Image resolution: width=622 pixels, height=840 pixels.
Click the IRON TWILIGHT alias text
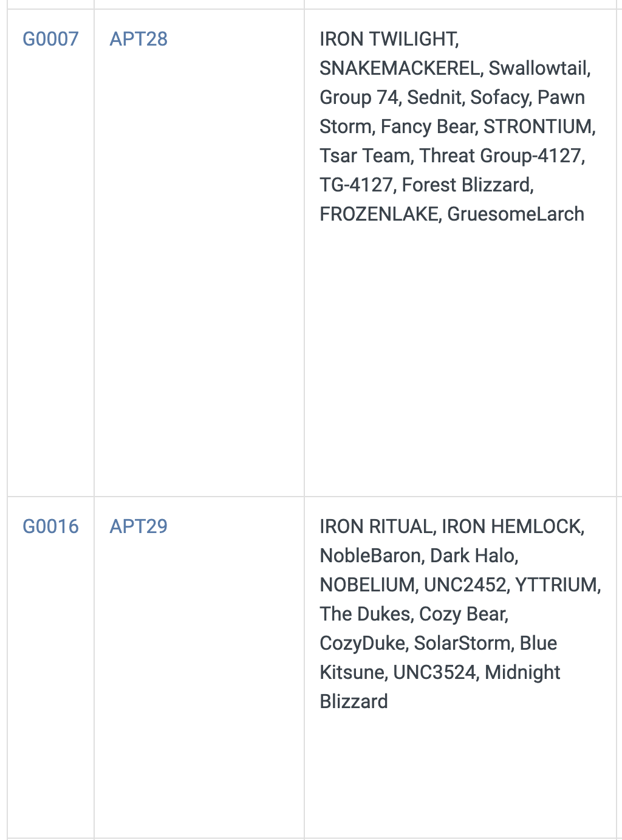pyautogui.click(x=388, y=39)
